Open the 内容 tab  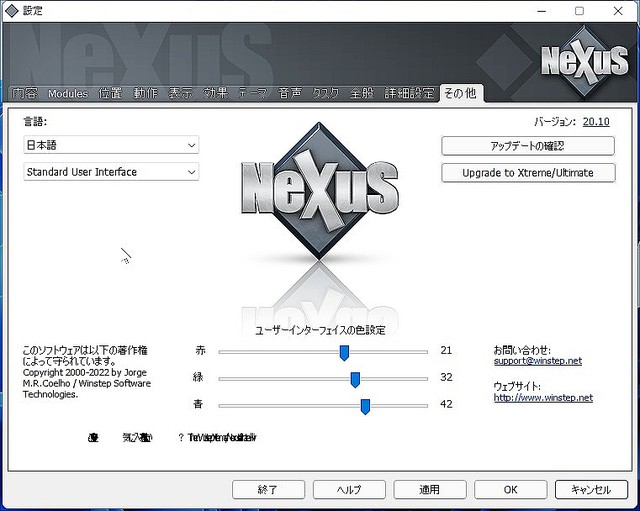click(x=25, y=94)
